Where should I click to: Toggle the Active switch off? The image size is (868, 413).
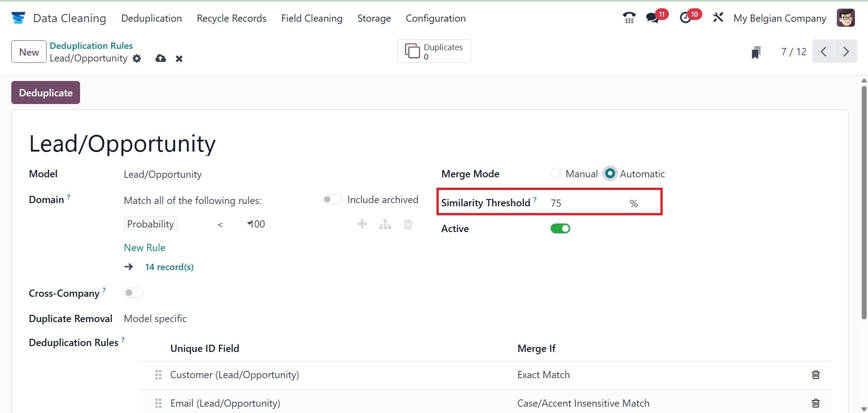(560, 228)
